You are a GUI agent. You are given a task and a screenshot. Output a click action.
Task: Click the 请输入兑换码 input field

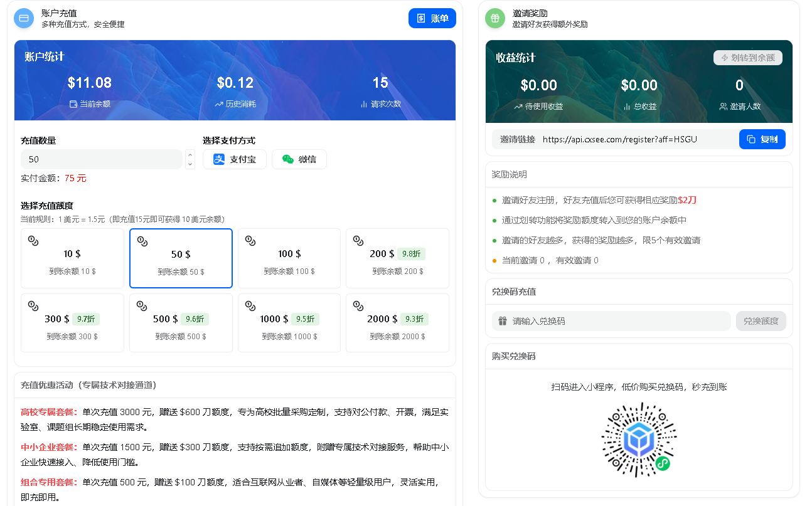click(x=618, y=321)
